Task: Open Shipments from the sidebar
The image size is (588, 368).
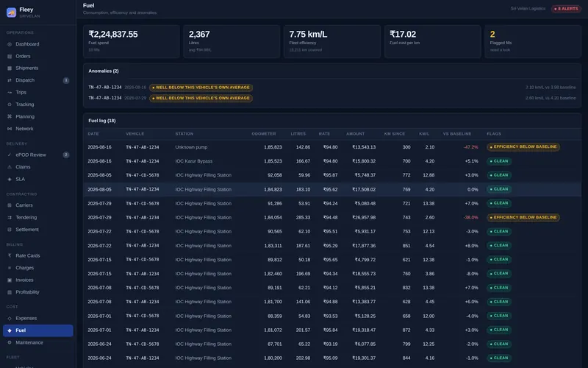Action: pyautogui.click(x=38, y=68)
